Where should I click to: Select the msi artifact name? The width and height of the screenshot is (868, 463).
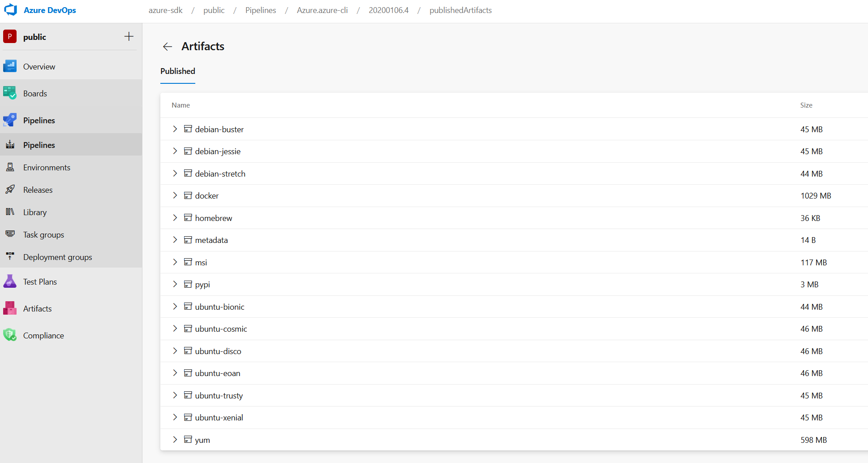click(x=201, y=263)
